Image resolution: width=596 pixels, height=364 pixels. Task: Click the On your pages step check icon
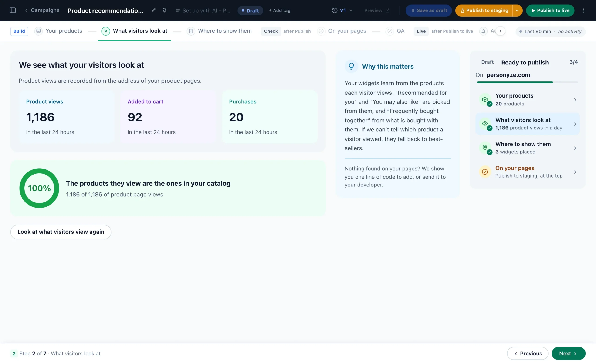point(321,31)
